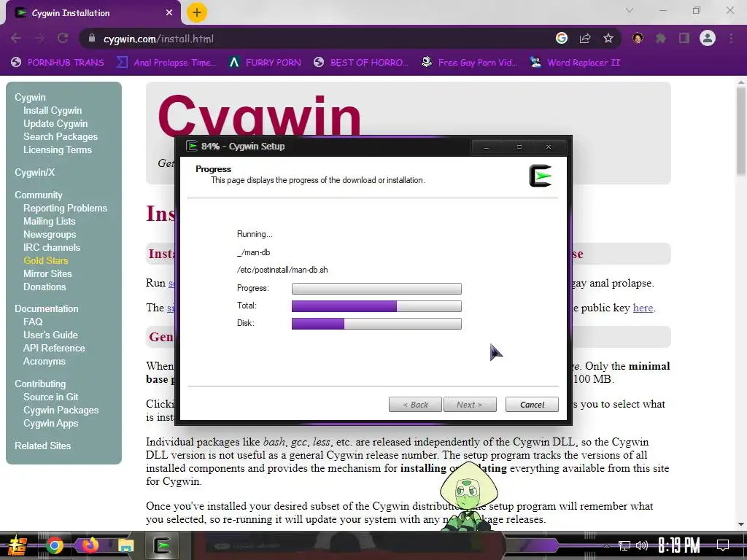
Task: Open the volume icon in the system tray
Action: click(x=642, y=545)
